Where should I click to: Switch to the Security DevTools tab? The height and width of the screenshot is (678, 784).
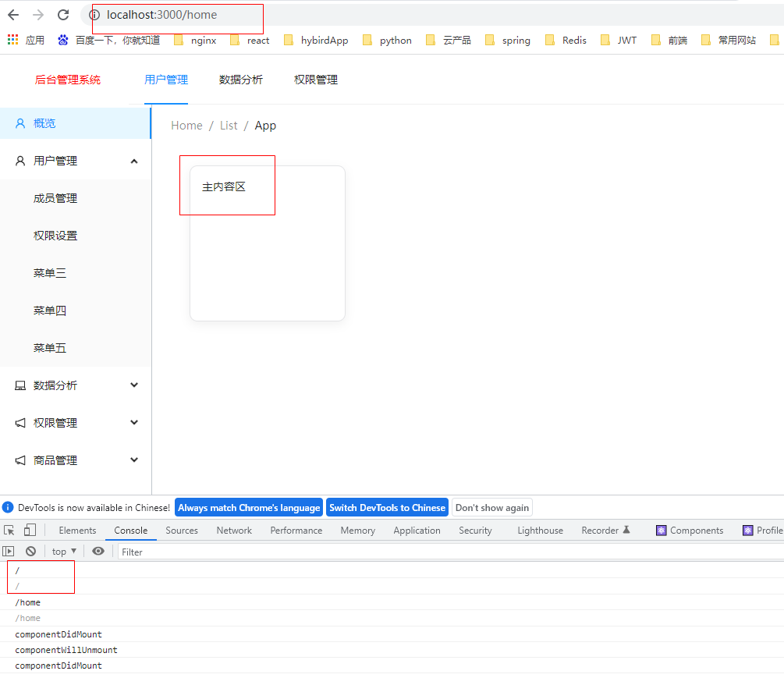pos(475,531)
